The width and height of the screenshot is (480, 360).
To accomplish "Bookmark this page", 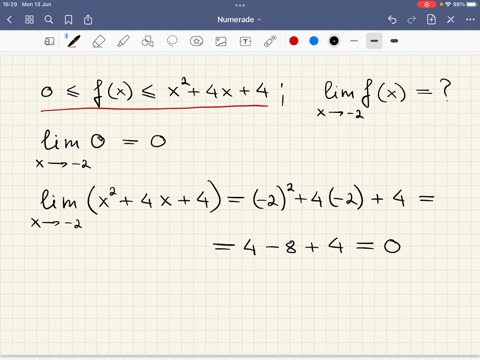I will coord(68,20).
